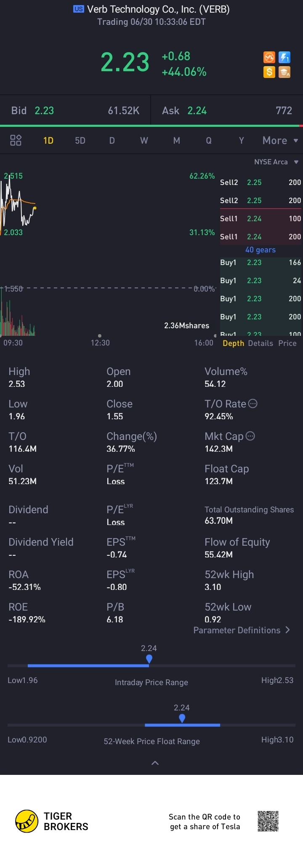Switch to the Price order book tab
Viewport: 303px width, 868px height.
(287, 343)
